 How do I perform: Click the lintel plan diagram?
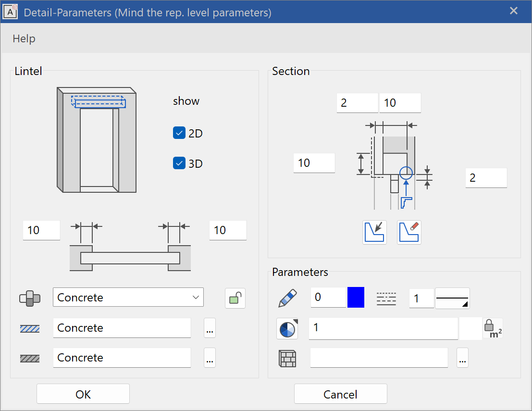tap(130, 247)
